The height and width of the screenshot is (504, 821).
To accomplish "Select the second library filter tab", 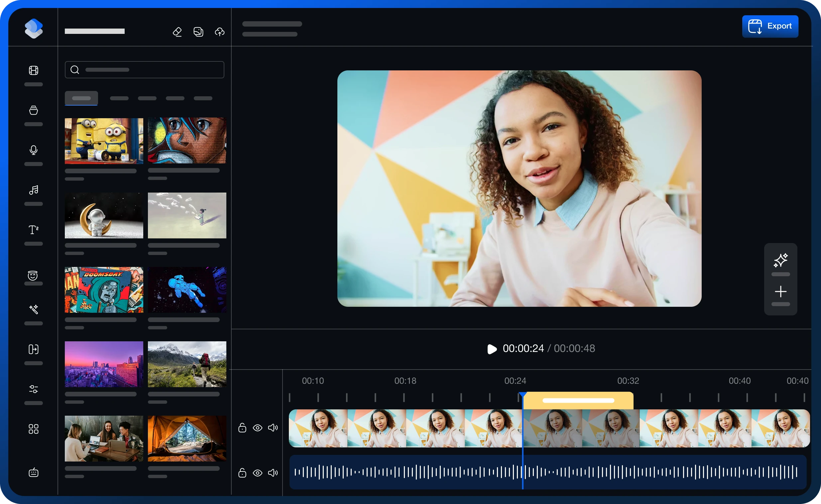I will click(x=119, y=98).
